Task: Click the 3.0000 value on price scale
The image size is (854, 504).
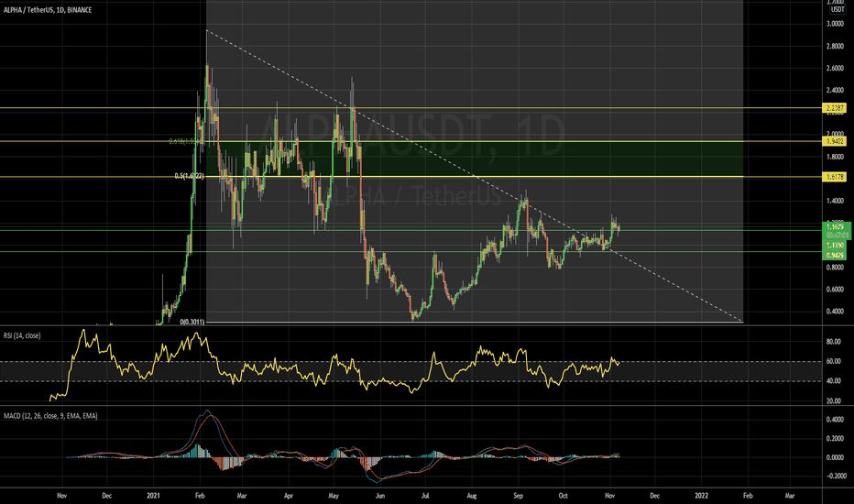Action: 835,24
